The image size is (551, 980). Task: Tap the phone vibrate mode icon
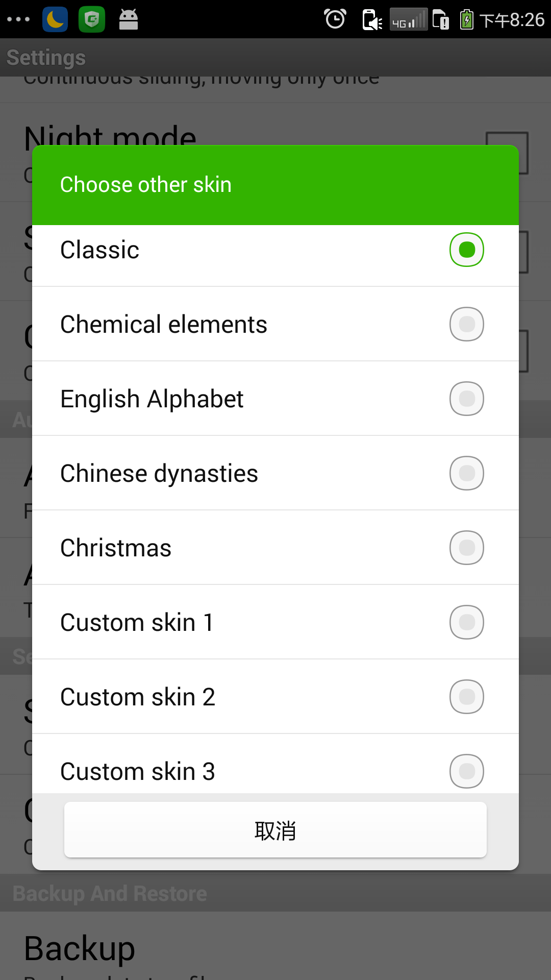372,20
